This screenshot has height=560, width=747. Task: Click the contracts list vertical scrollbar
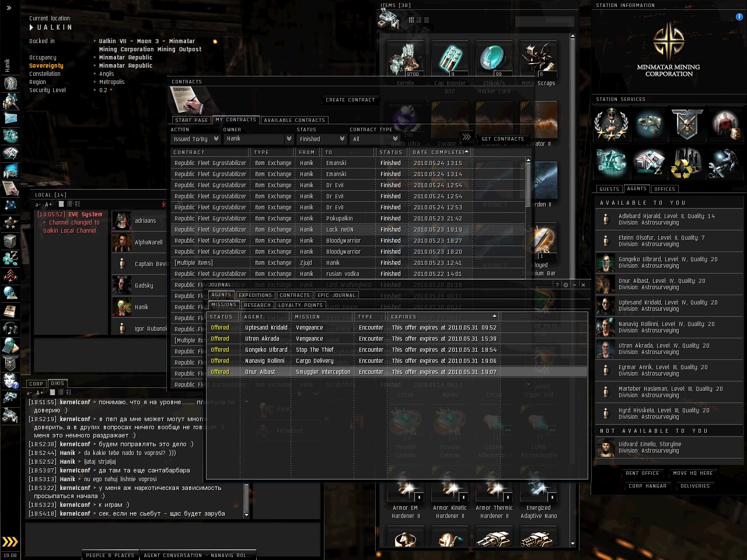pos(528,271)
